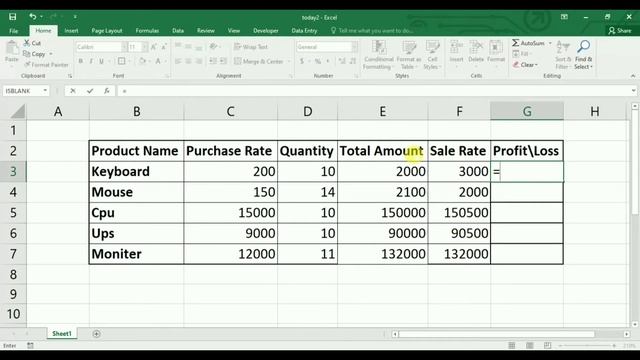The width and height of the screenshot is (640, 360).
Task: Open the Data Entry tab
Action: [304, 31]
